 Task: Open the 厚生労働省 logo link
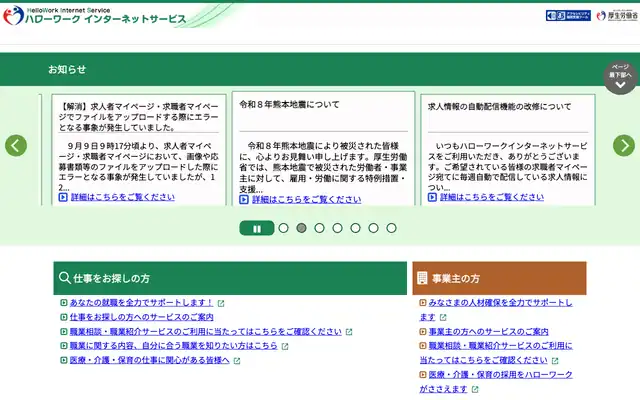click(617, 16)
